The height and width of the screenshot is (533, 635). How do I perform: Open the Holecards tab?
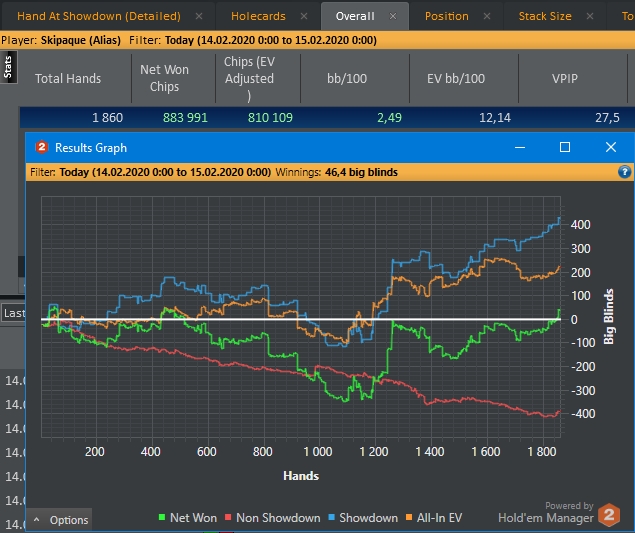[x=257, y=16]
